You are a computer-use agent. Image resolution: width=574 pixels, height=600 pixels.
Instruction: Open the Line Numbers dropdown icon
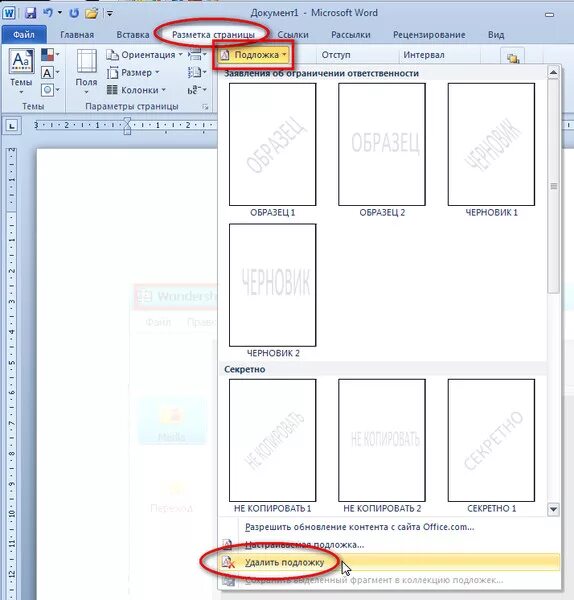(x=197, y=72)
